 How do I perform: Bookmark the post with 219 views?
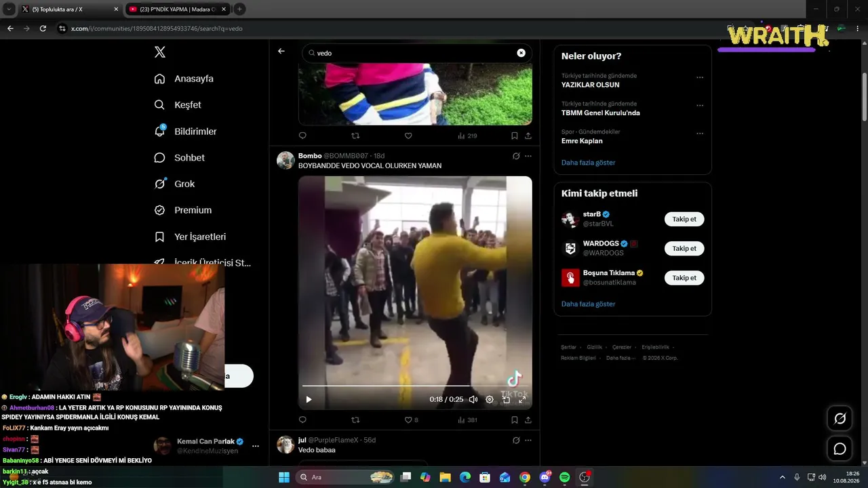(x=515, y=136)
